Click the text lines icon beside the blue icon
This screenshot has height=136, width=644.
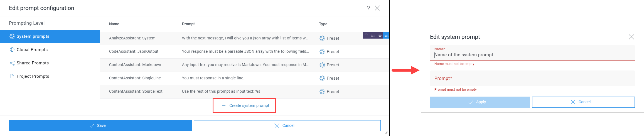380,35
